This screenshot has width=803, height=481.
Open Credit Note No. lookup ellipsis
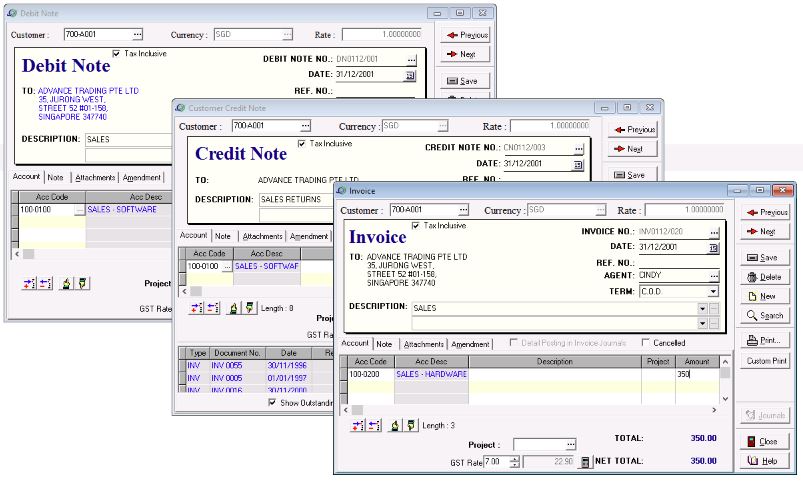(x=579, y=149)
